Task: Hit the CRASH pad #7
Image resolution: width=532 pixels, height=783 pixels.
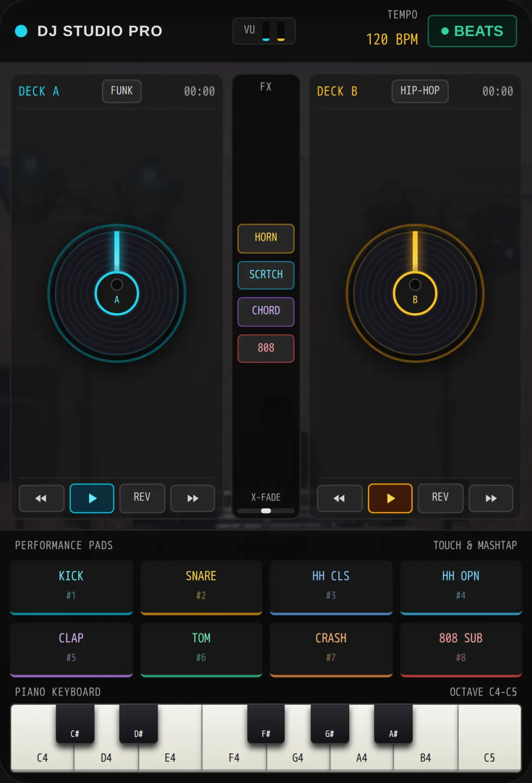Action: pyautogui.click(x=331, y=650)
